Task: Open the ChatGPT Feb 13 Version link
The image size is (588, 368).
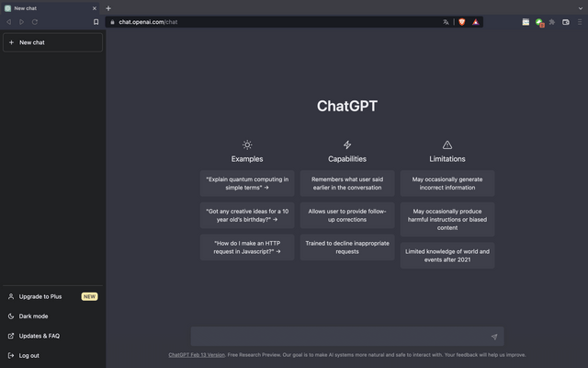Action: pos(197,355)
